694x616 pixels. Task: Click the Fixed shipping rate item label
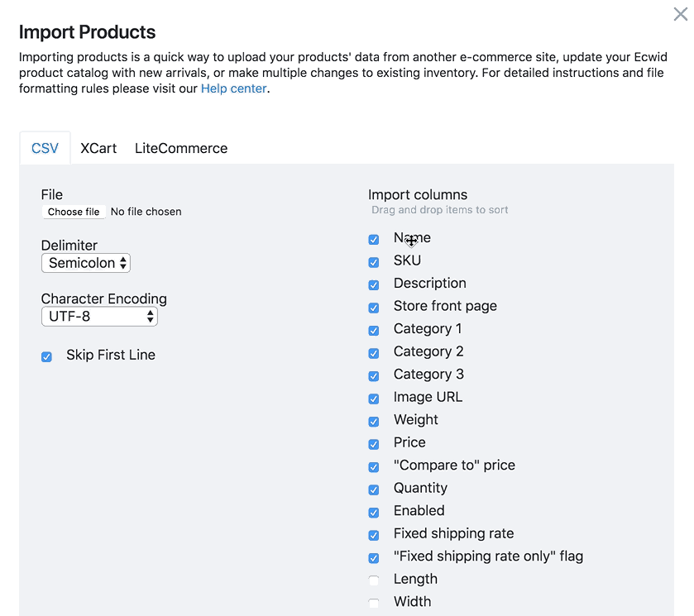453,533
